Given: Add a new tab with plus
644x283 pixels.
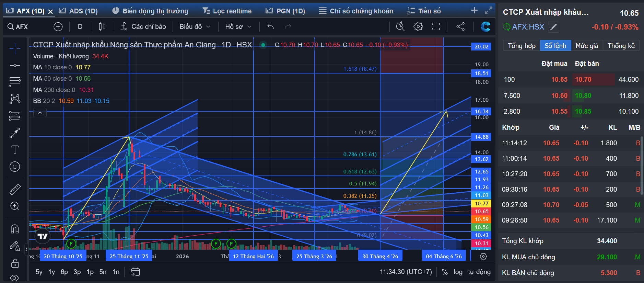Looking at the screenshot, I should 474,10.
